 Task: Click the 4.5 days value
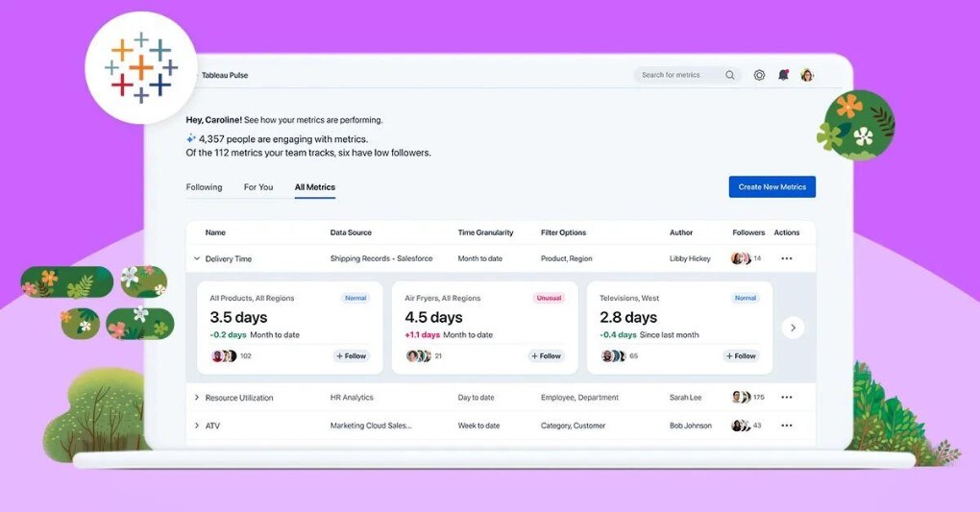[x=433, y=318]
